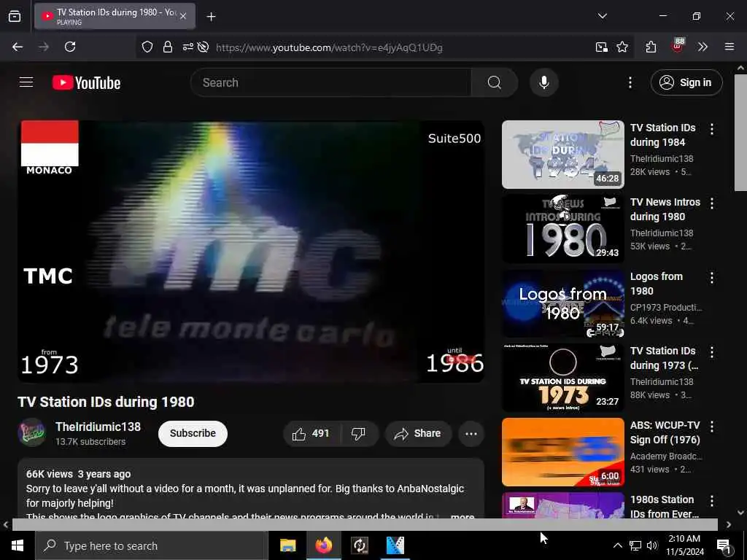Open TV Station IDs during 1984 title
The height and width of the screenshot is (560, 747).
[662, 135]
